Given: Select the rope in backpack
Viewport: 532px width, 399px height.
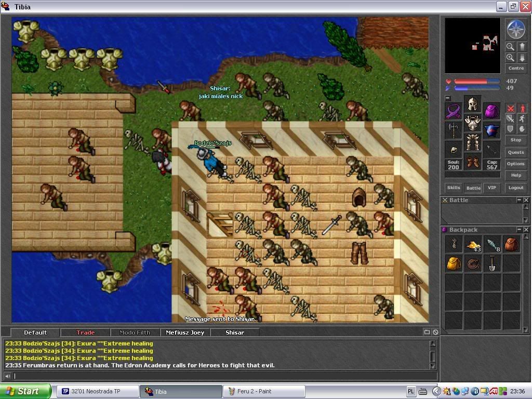Looking at the screenshot, I should tap(473, 263).
